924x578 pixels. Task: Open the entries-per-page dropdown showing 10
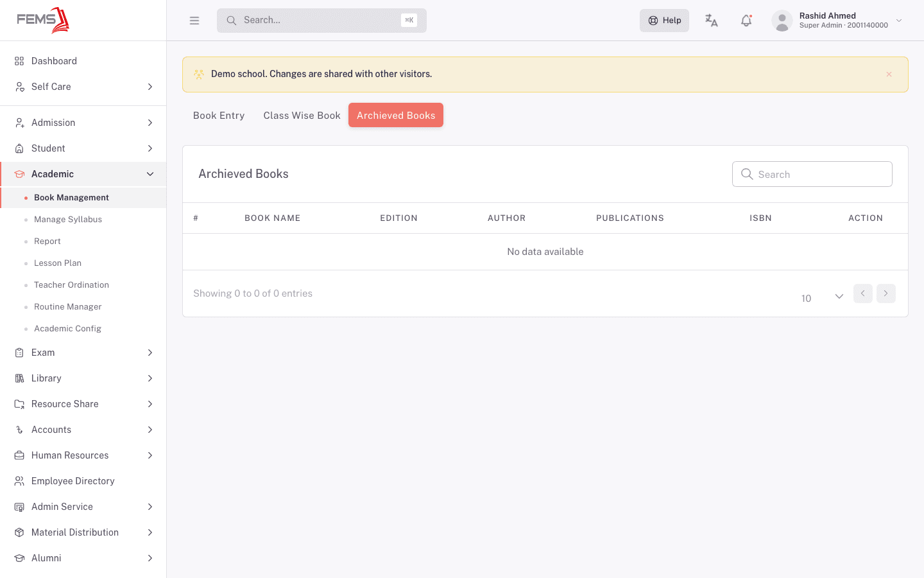pyautogui.click(x=822, y=297)
